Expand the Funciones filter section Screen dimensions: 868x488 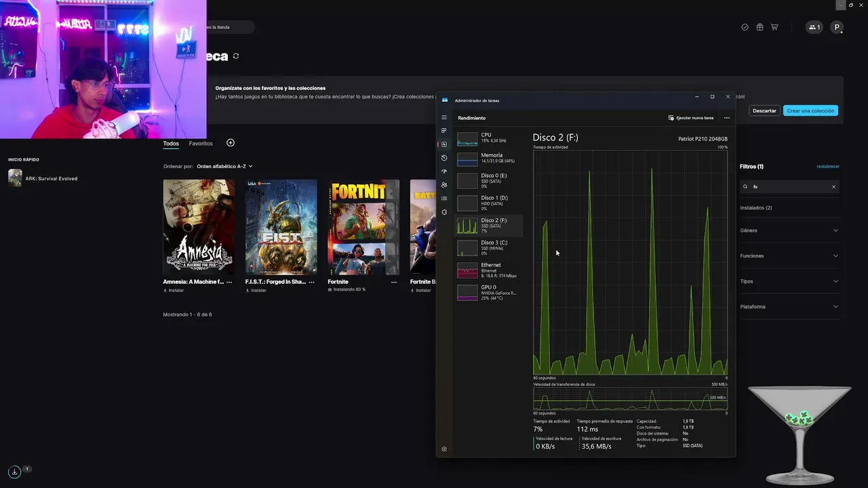pyautogui.click(x=789, y=256)
